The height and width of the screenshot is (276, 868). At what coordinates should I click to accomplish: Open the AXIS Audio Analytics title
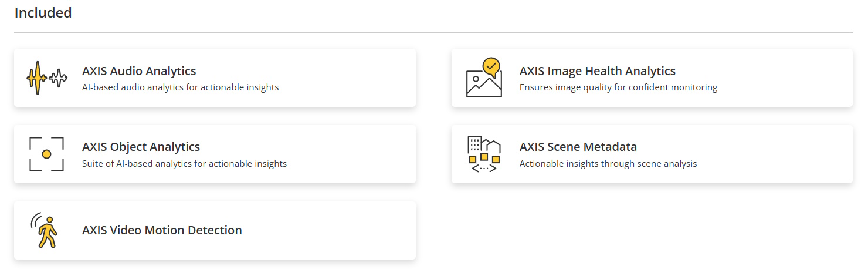click(x=139, y=71)
